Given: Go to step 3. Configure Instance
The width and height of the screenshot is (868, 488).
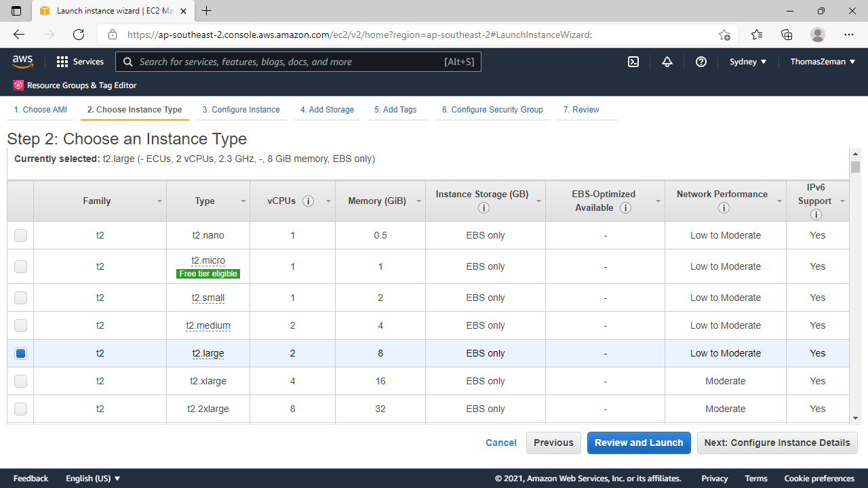Looking at the screenshot, I should 241,110.
